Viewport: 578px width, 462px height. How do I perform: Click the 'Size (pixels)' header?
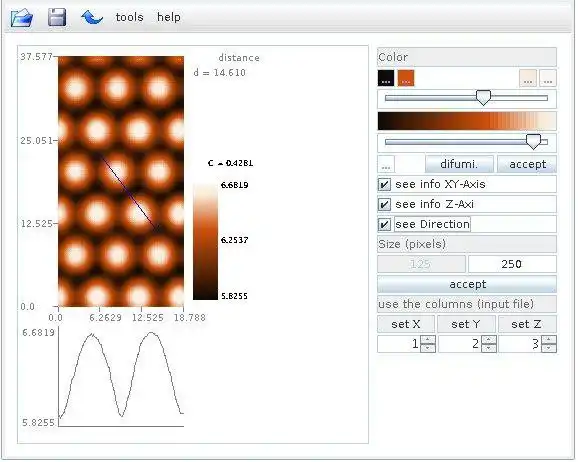point(467,244)
